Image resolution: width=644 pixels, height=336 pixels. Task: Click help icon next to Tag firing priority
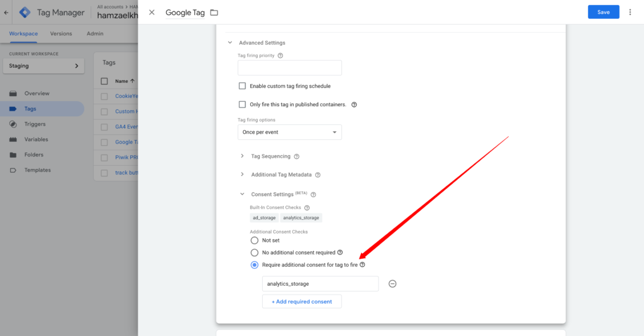tap(280, 55)
